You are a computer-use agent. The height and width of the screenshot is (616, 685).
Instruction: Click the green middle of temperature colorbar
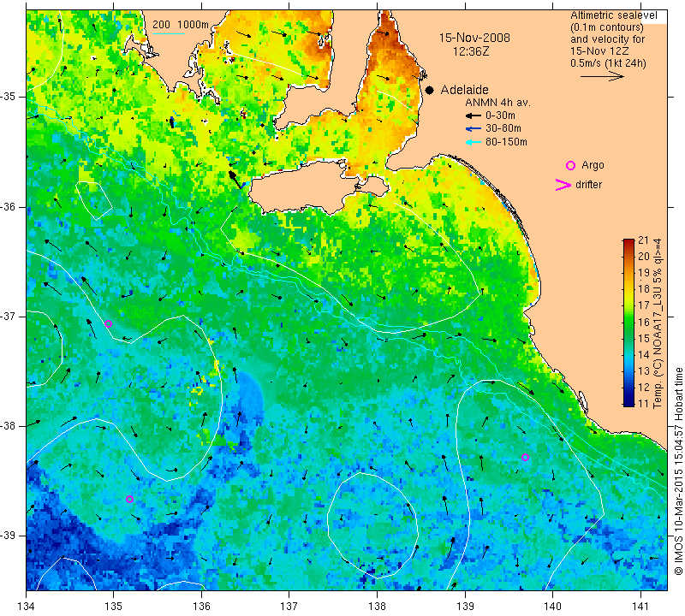[x=628, y=323]
